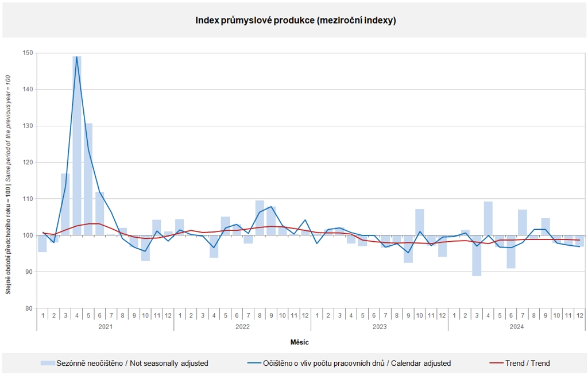Select the 2022 year label on axis
The height and width of the screenshot is (375, 588).
coord(243,327)
